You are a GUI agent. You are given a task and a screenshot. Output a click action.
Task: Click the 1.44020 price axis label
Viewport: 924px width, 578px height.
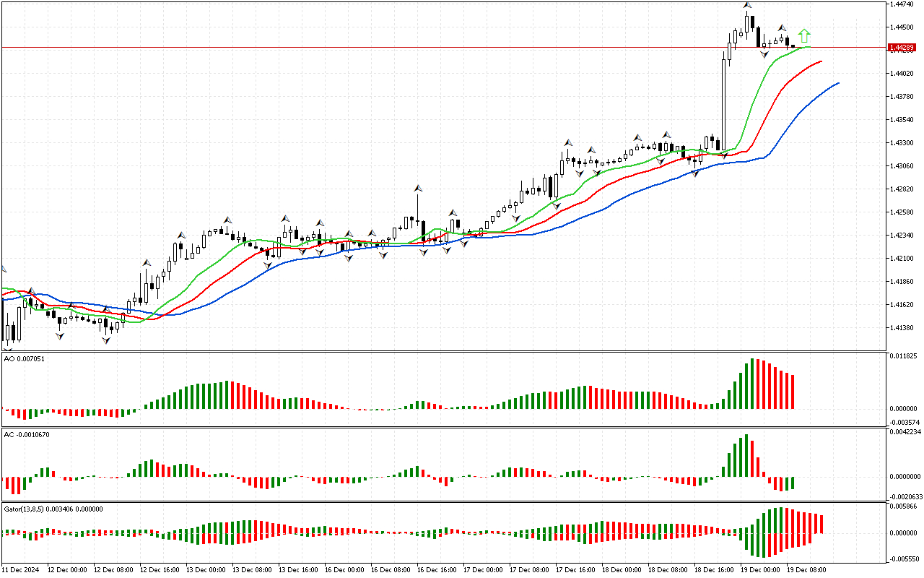pos(902,74)
